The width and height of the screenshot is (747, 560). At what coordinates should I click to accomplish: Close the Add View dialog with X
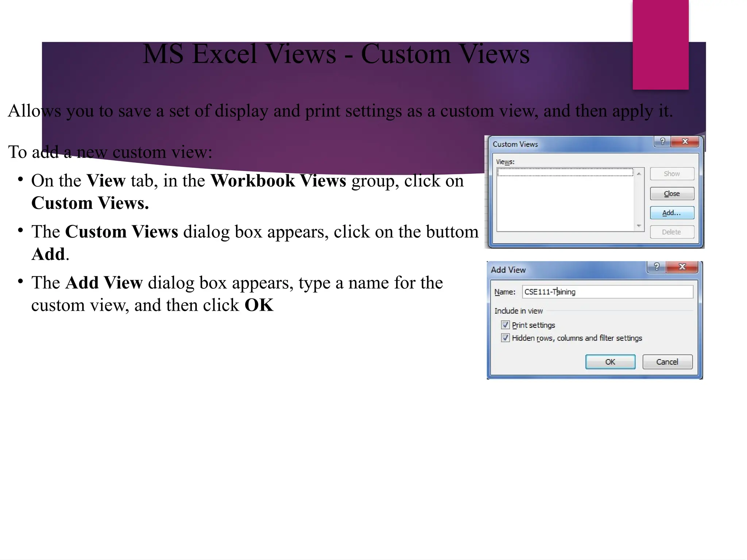tap(682, 267)
